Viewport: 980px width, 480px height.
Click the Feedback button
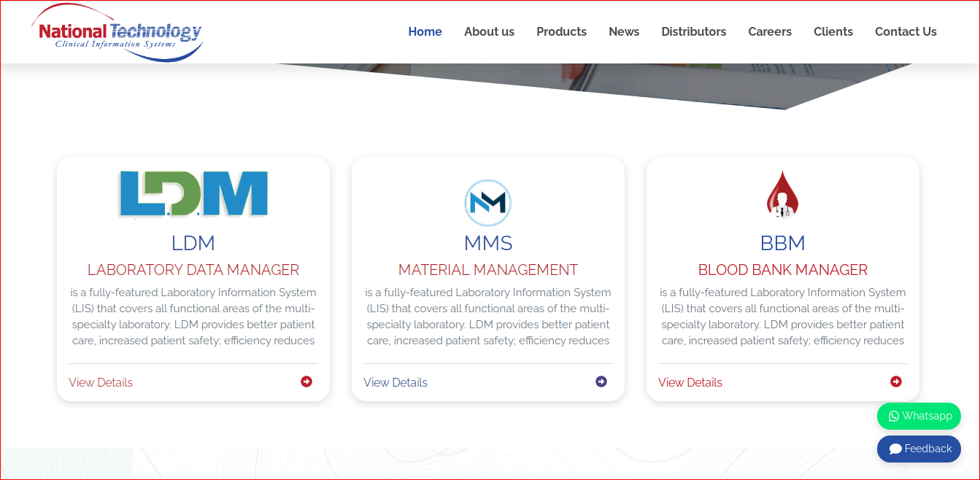(x=919, y=449)
